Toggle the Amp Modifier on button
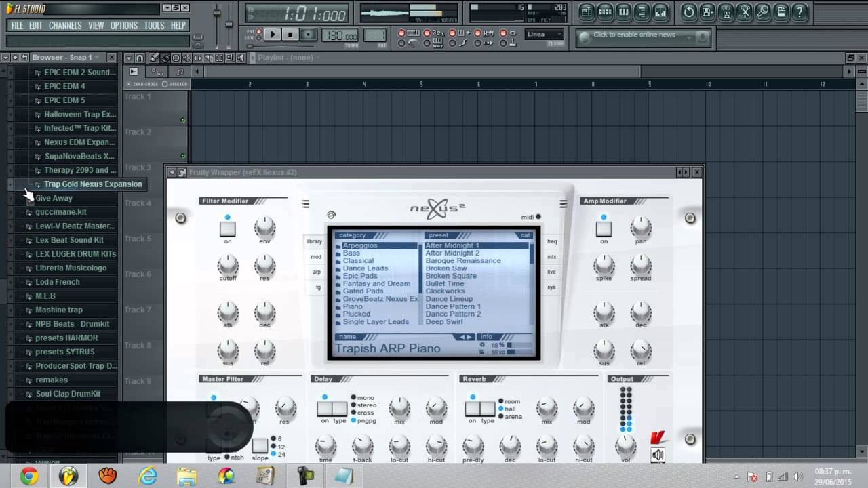Image resolution: width=868 pixels, height=488 pixels. (x=604, y=229)
